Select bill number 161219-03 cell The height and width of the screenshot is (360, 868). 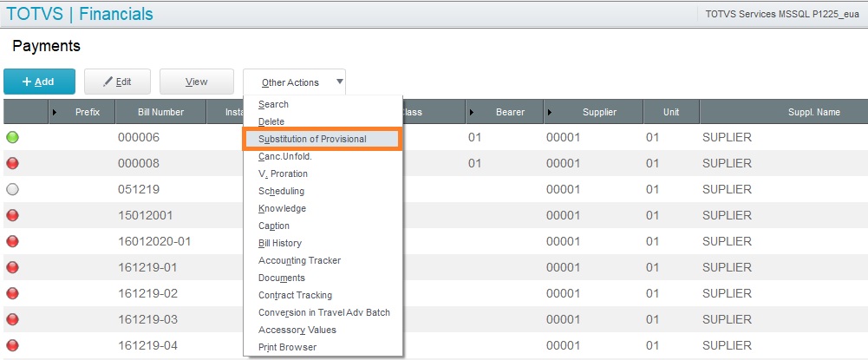[x=147, y=319]
